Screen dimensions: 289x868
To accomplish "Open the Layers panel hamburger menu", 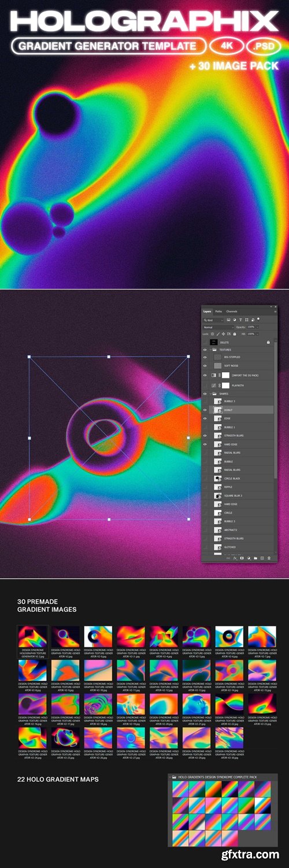I will [275, 311].
